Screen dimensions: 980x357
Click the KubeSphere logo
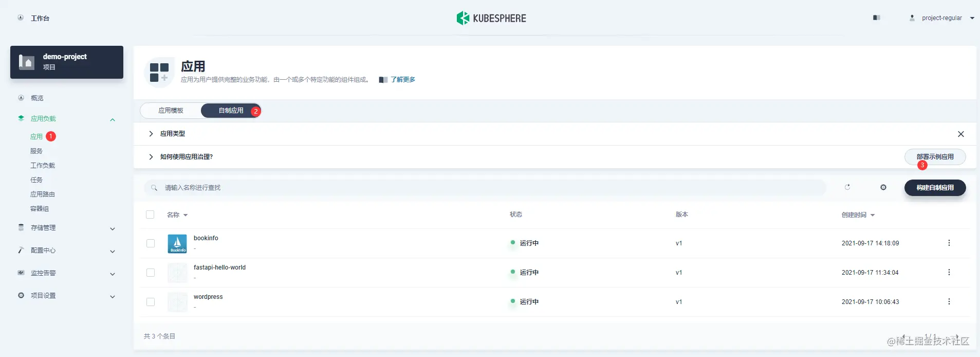(491, 18)
